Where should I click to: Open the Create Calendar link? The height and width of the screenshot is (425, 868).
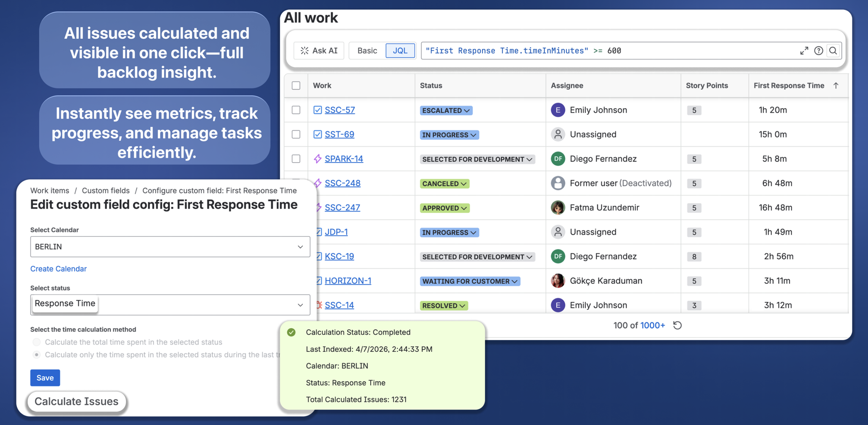pyautogui.click(x=58, y=269)
